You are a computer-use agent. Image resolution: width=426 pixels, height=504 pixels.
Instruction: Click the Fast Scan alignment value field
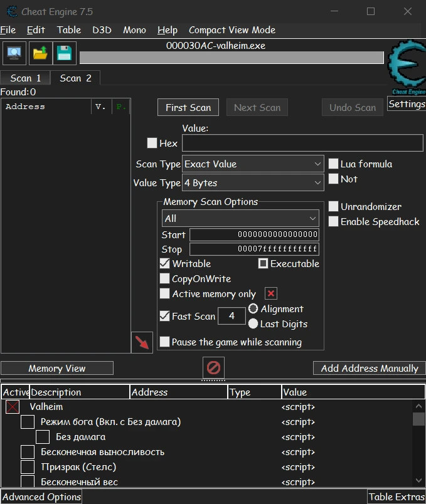coord(232,316)
